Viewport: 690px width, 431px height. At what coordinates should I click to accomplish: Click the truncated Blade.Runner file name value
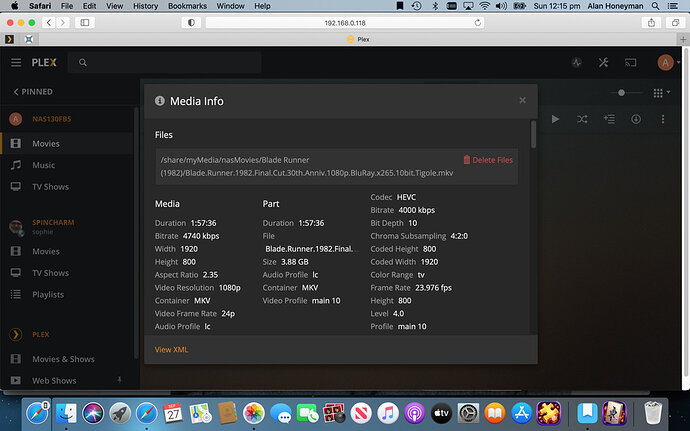point(311,249)
